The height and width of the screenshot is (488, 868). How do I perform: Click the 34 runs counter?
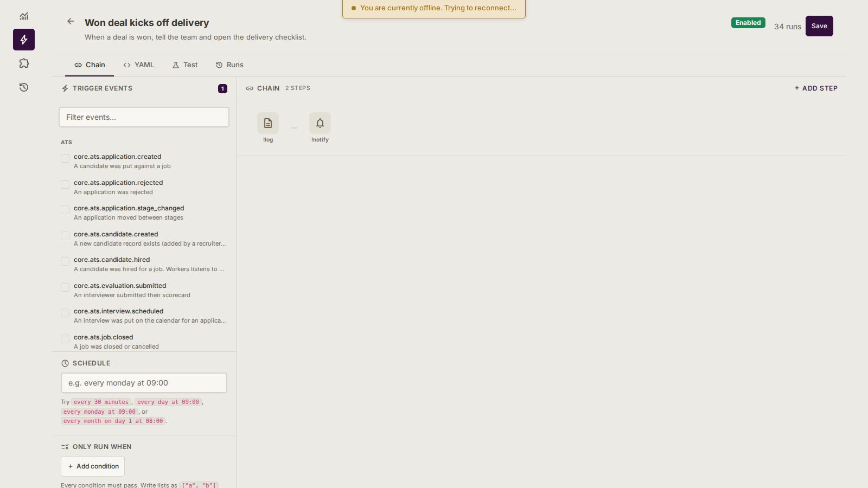click(x=788, y=27)
